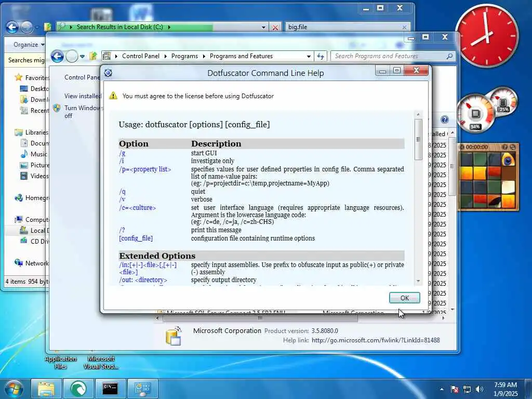Open Windows Explorer from taskbar

(46, 389)
